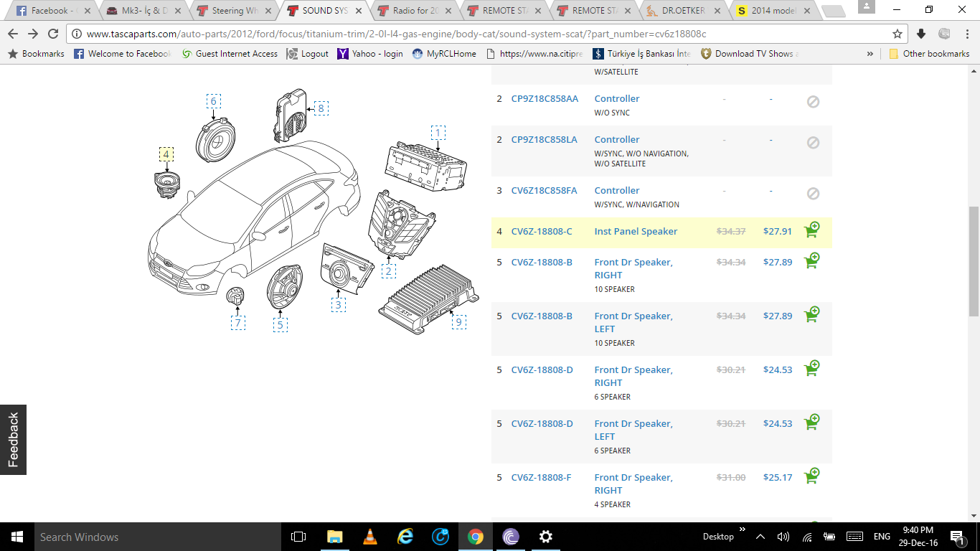Click the Search Windows box on taskbar
The height and width of the screenshot is (551, 980).
[x=158, y=537]
